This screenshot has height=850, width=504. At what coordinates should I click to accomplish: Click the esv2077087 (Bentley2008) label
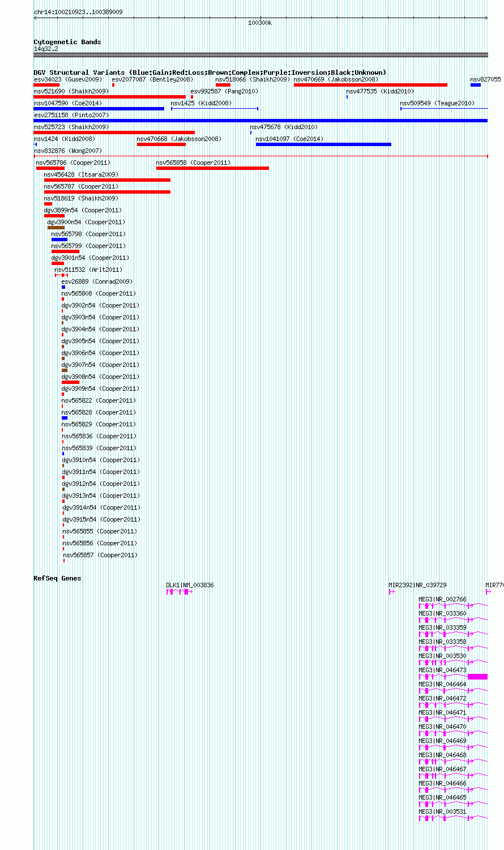tap(152, 79)
